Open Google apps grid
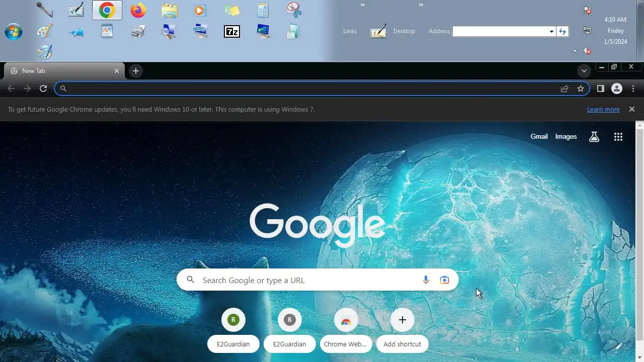This screenshot has width=644, height=362. tap(618, 136)
